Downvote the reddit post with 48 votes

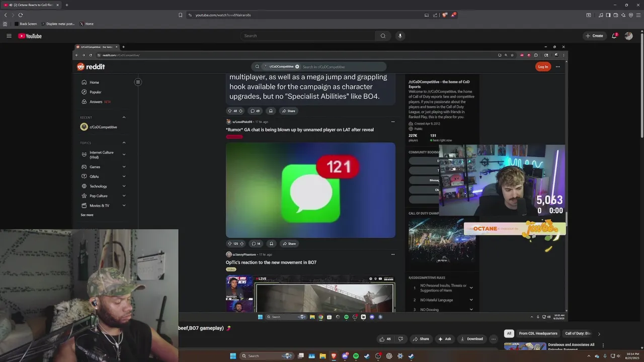(x=240, y=111)
